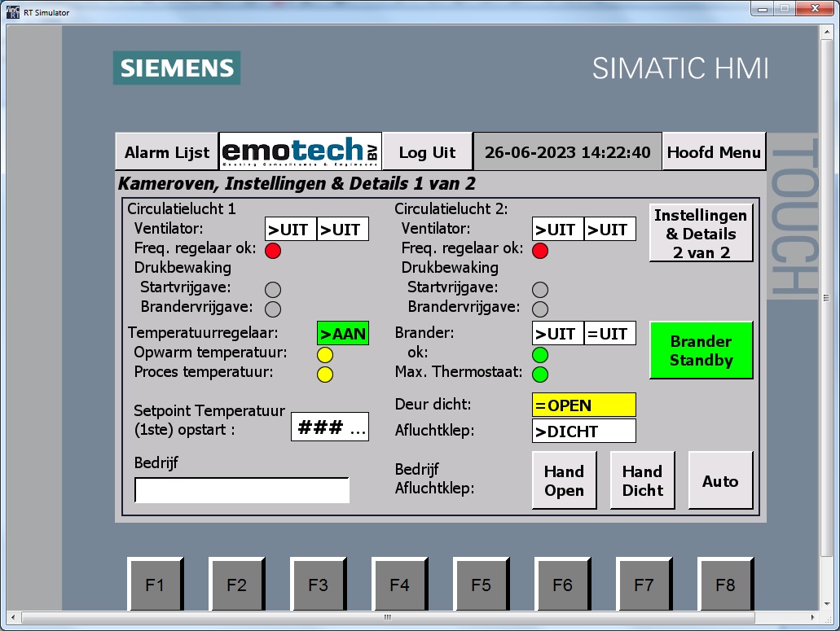Viewport: 840px width, 631px height.
Task: Click the emotech logo in header
Action: 300,151
